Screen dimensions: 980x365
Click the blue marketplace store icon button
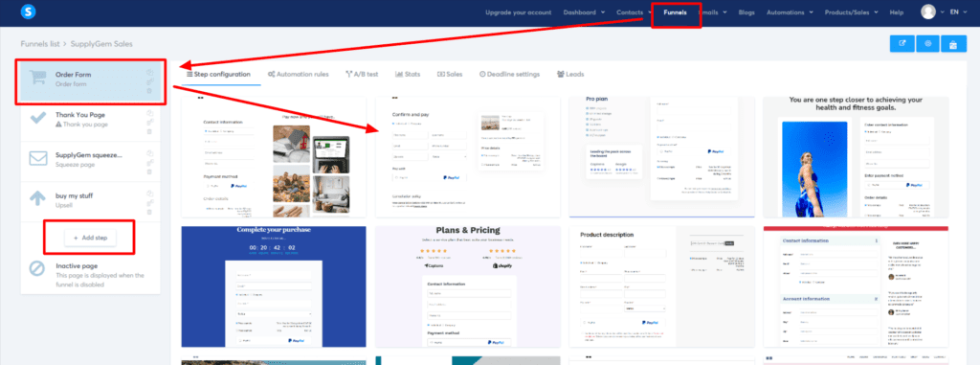click(953, 44)
